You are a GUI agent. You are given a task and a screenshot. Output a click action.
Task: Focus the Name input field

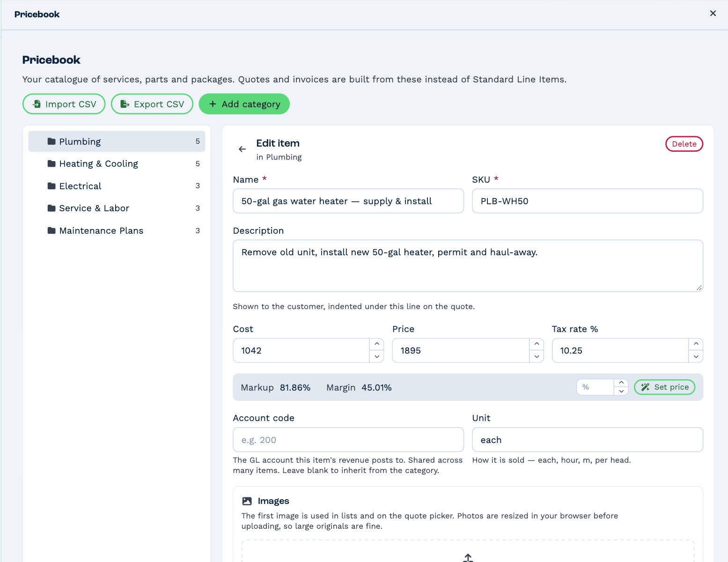pos(348,201)
